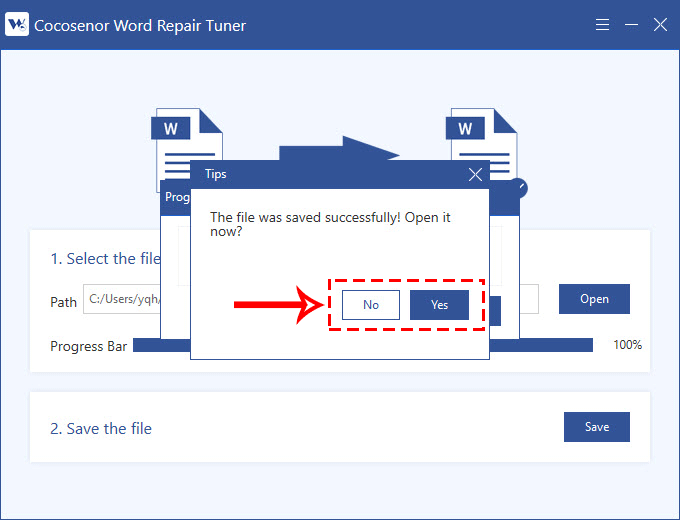Screen dimensions: 680x520
Task: Click the Open button next to Path
Action: pyautogui.click(x=594, y=299)
